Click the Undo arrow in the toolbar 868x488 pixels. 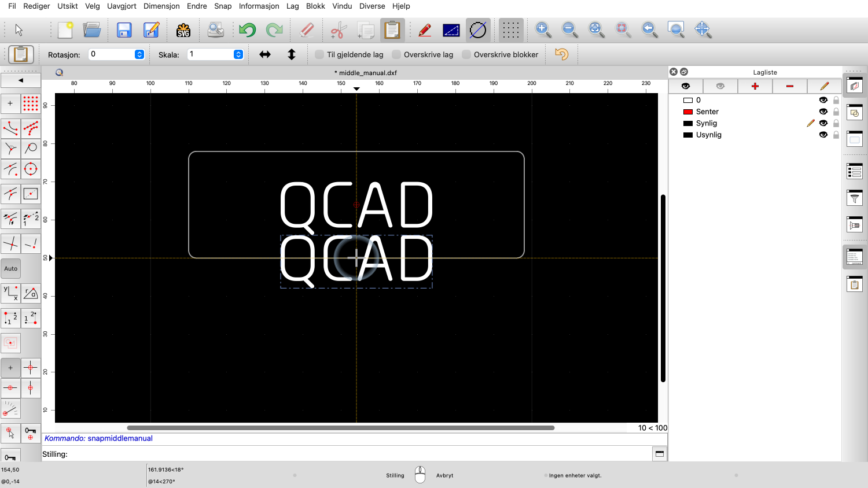[247, 30]
